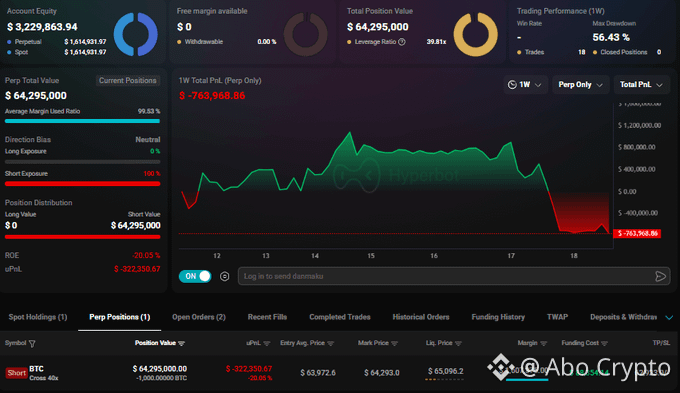This screenshot has height=393, width=680.
Task: Sort by Liq. Price column icon
Action: 458,343
